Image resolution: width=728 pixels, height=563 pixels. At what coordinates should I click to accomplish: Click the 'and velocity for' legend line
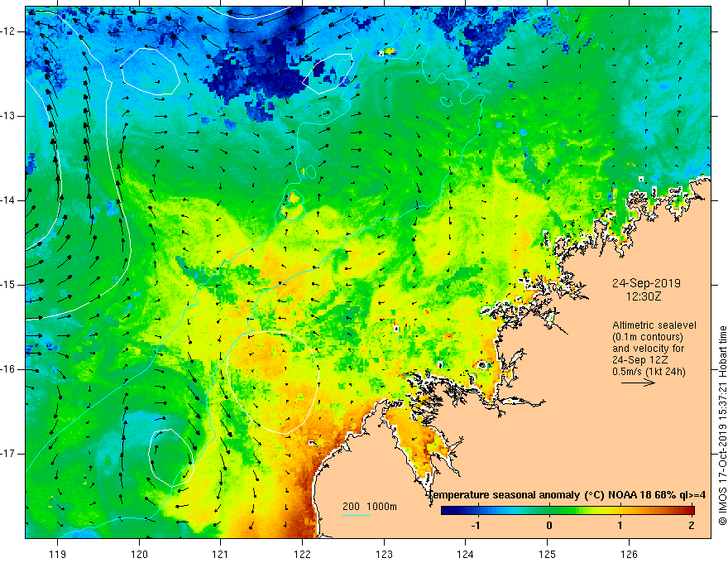(648, 349)
